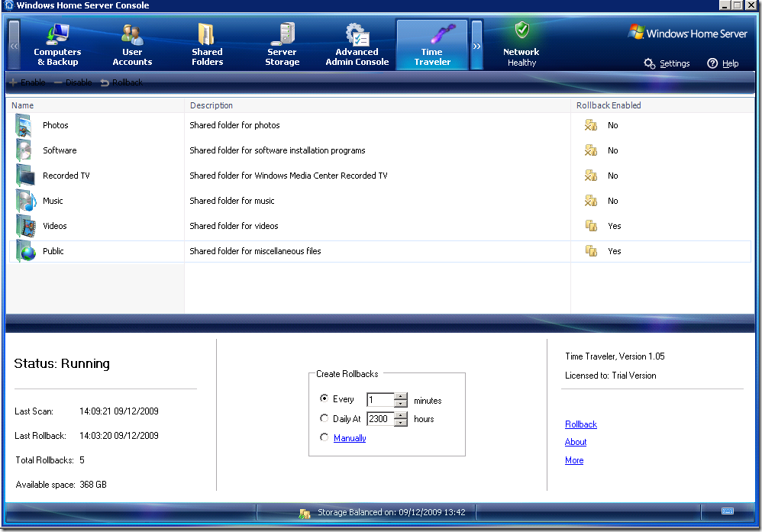Switch to the User Accounts tab
Viewport: 762px width, 532px height.
pos(132,45)
